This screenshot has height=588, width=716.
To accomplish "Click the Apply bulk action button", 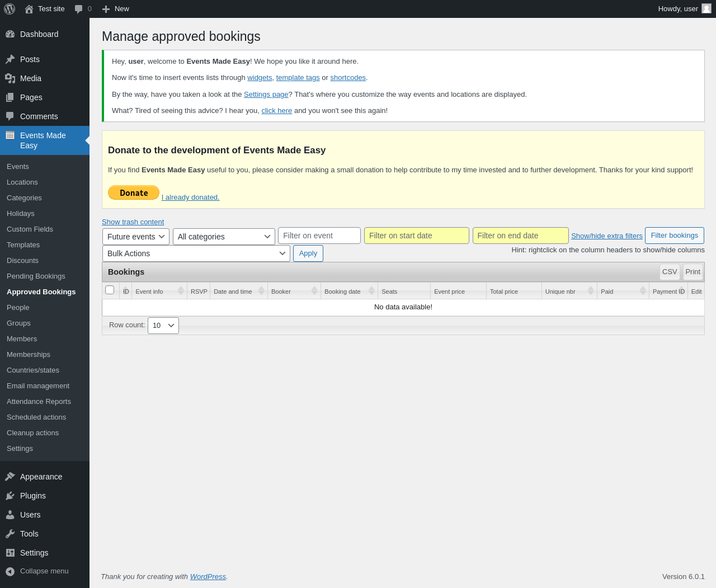I will tap(308, 253).
